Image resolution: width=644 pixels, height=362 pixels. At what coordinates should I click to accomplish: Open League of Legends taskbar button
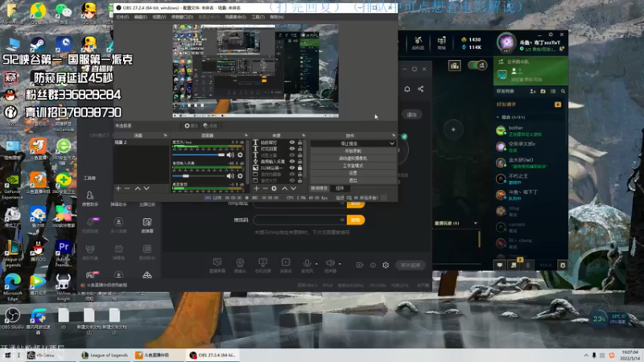(x=105, y=355)
